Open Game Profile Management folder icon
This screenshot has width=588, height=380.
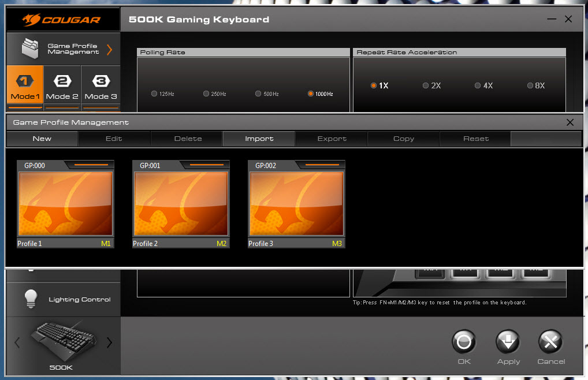(x=30, y=49)
